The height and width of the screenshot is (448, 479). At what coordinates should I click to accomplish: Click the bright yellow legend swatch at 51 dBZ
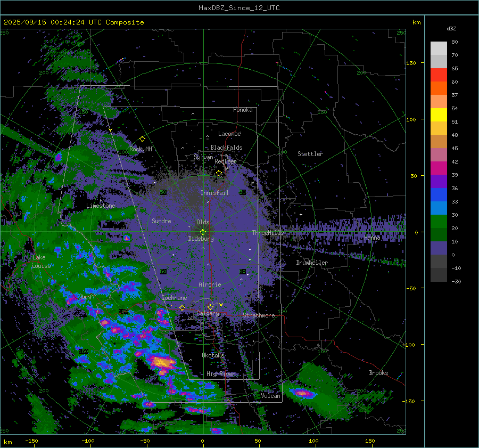439,115
